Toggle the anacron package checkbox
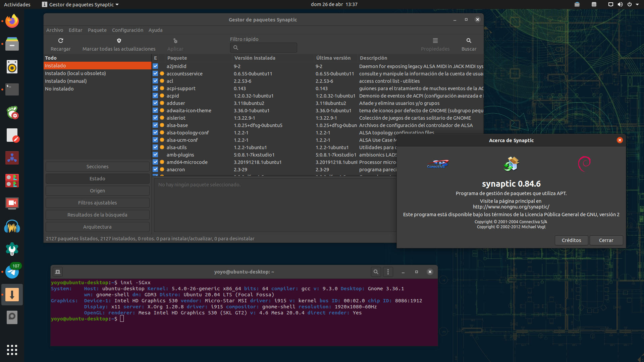 point(155,170)
